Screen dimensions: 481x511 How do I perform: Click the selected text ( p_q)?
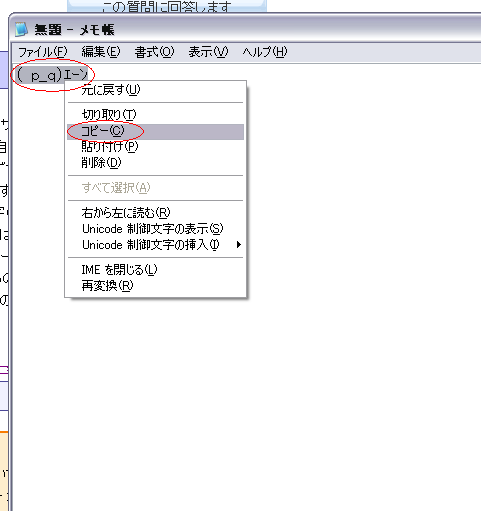coord(39,76)
